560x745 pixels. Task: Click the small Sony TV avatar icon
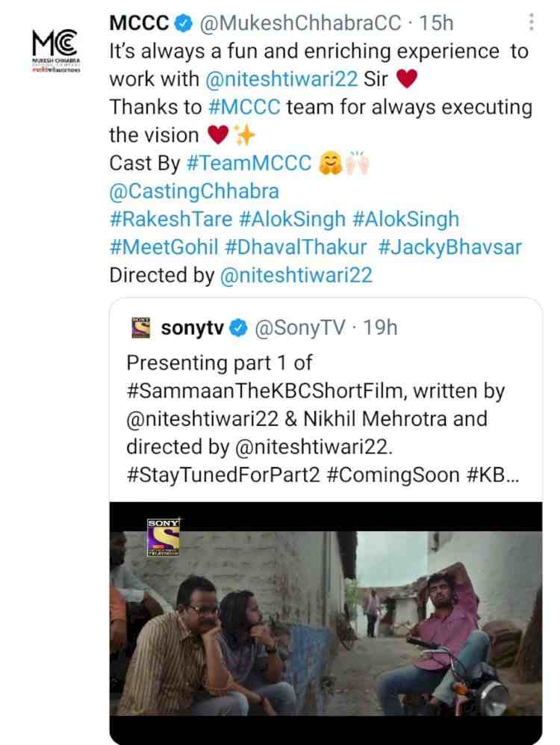click(140, 328)
